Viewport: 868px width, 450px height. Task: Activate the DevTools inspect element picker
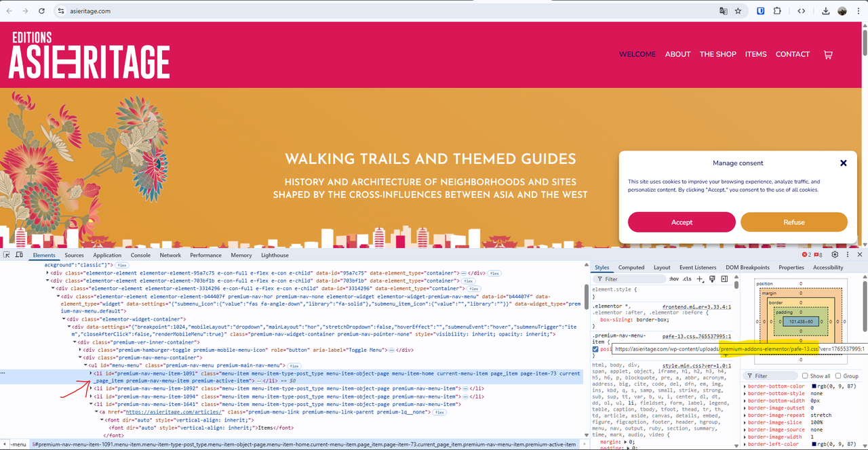7,255
